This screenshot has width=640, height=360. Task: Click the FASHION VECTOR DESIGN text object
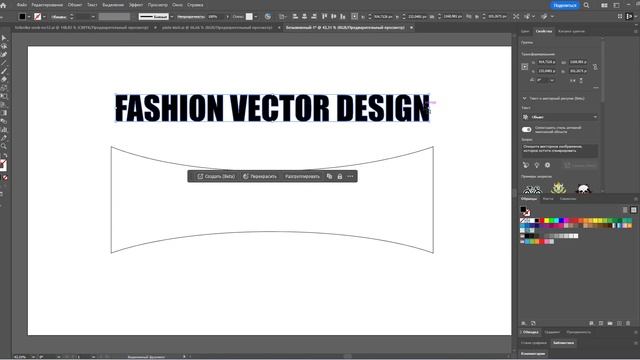coord(272,108)
